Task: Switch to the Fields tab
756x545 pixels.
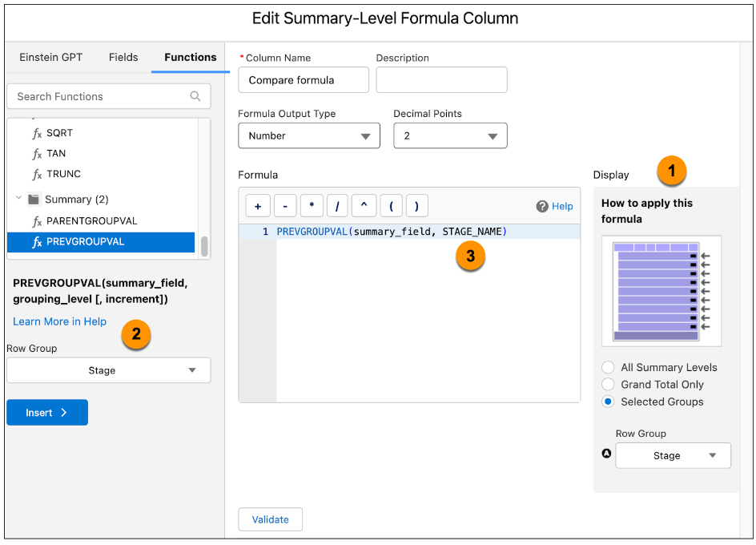Action: (123, 57)
